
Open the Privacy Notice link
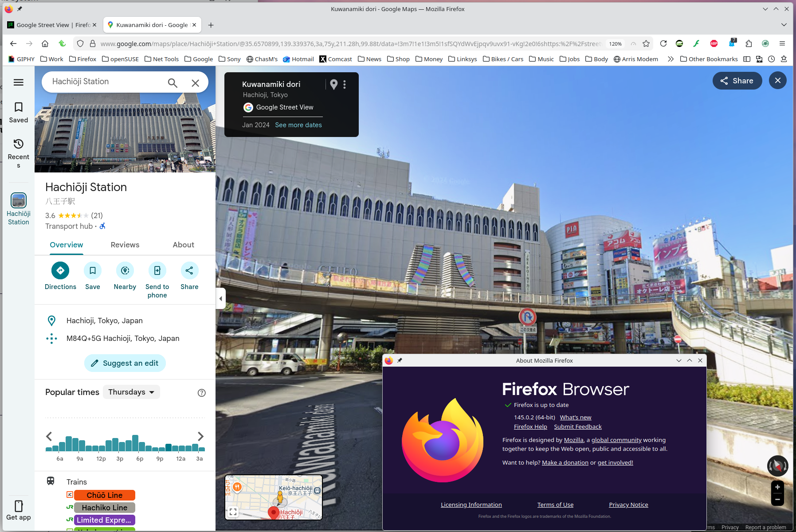pos(628,505)
